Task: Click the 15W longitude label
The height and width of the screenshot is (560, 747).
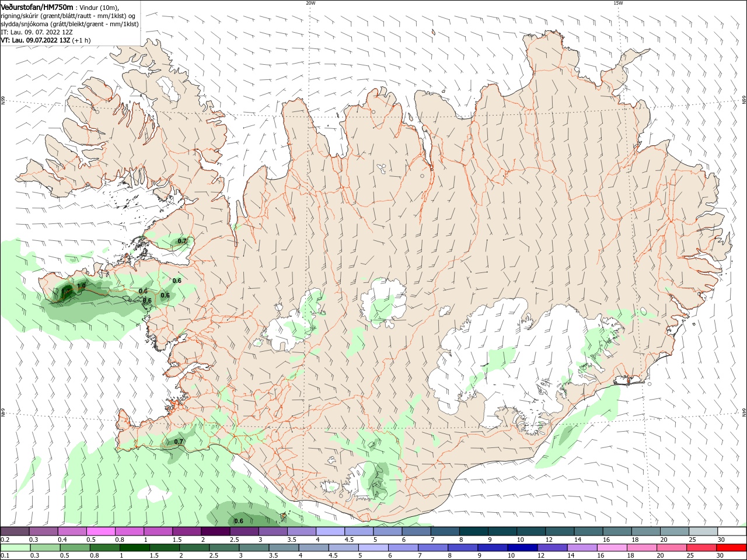Action: point(618,3)
